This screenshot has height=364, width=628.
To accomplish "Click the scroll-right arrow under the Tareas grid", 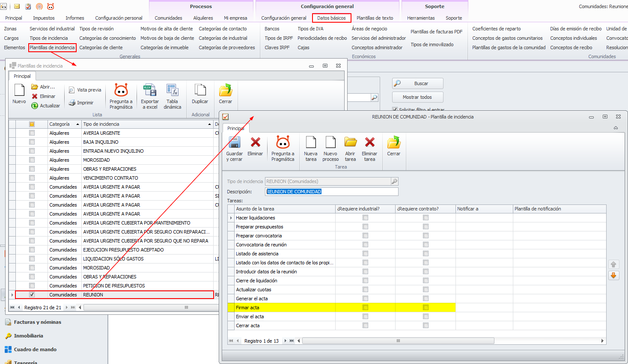I will tap(602, 341).
